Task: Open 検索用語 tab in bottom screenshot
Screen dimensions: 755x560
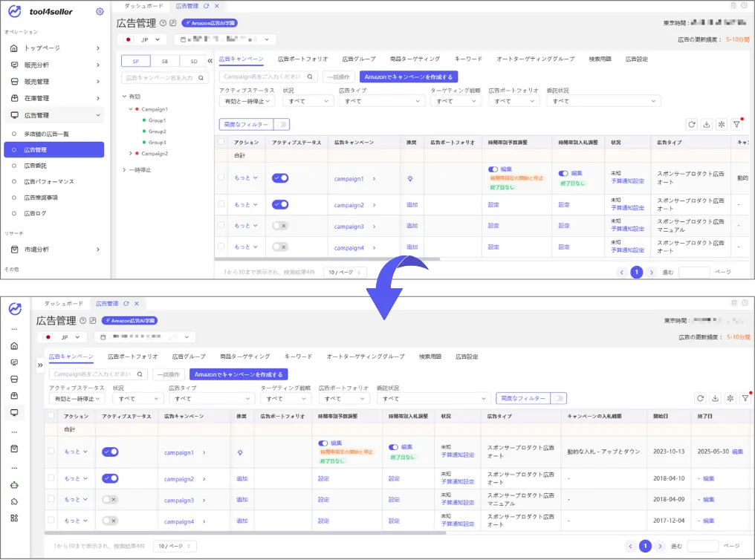Action: (x=430, y=356)
